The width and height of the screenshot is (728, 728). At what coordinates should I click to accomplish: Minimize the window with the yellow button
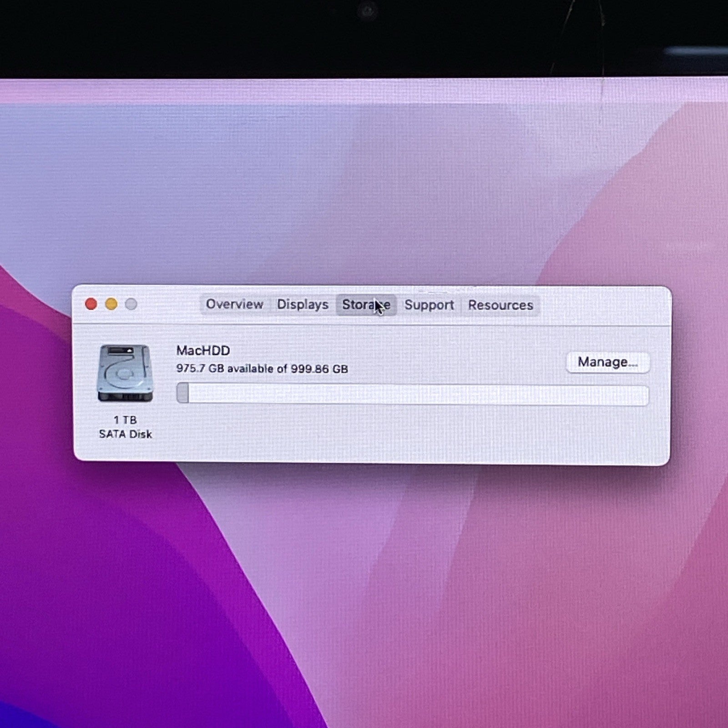pos(111,304)
